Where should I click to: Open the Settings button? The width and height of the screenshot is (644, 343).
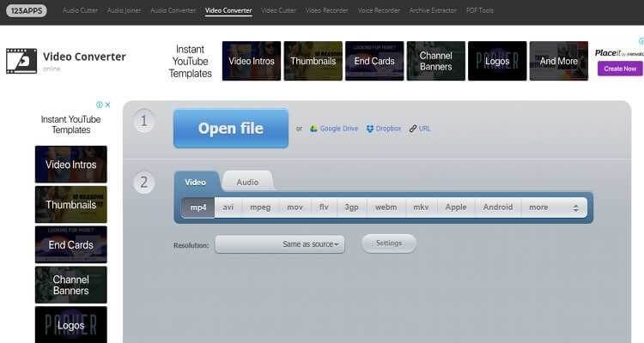point(388,244)
